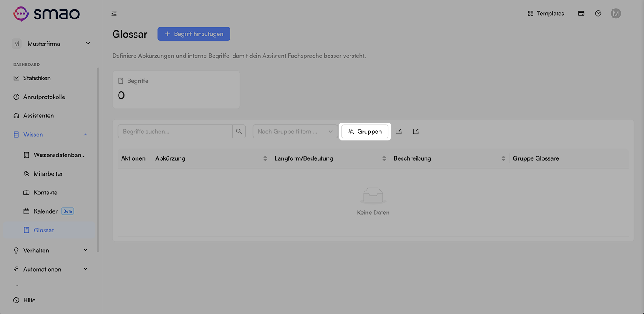Click the first export icon beside Gruppen

399,132
